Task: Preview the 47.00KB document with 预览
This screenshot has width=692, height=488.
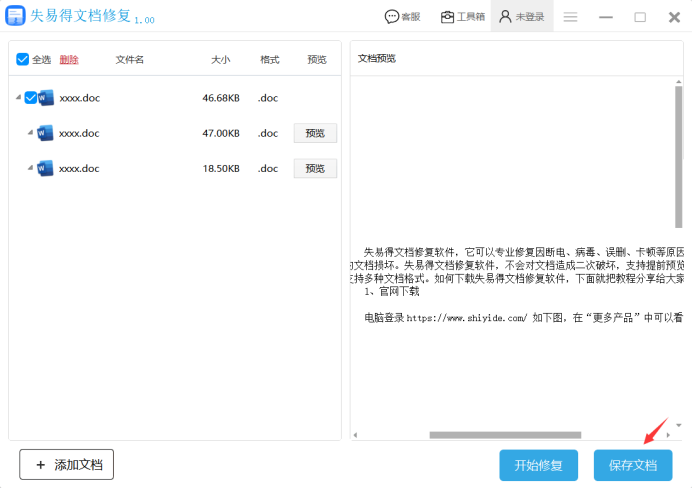Action: click(x=315, y=133)
